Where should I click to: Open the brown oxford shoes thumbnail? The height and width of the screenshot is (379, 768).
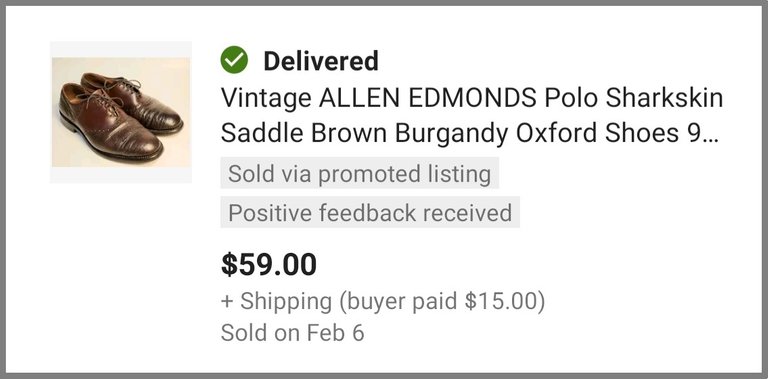[x=121, y=112]
